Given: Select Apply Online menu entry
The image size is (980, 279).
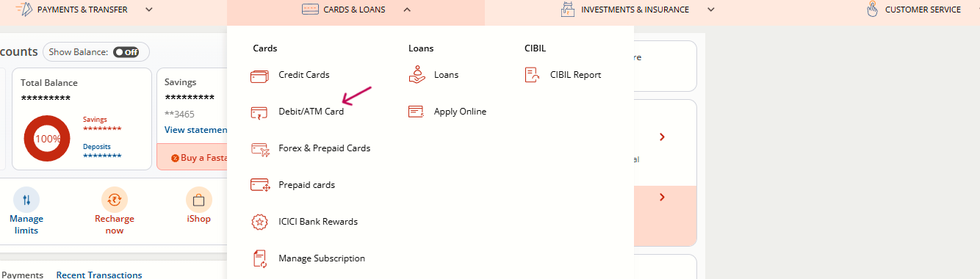Looking at the screenshot, I should (461, 112).
